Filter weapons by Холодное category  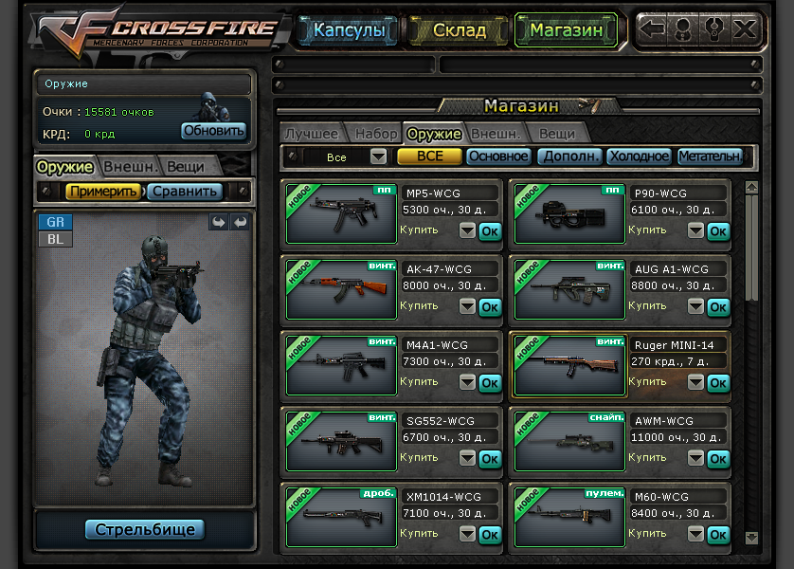pos(639,156)
